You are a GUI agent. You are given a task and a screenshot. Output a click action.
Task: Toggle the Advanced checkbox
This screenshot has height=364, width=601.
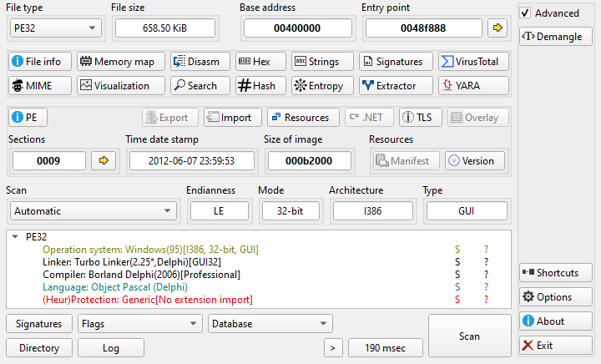click(525, 13)
